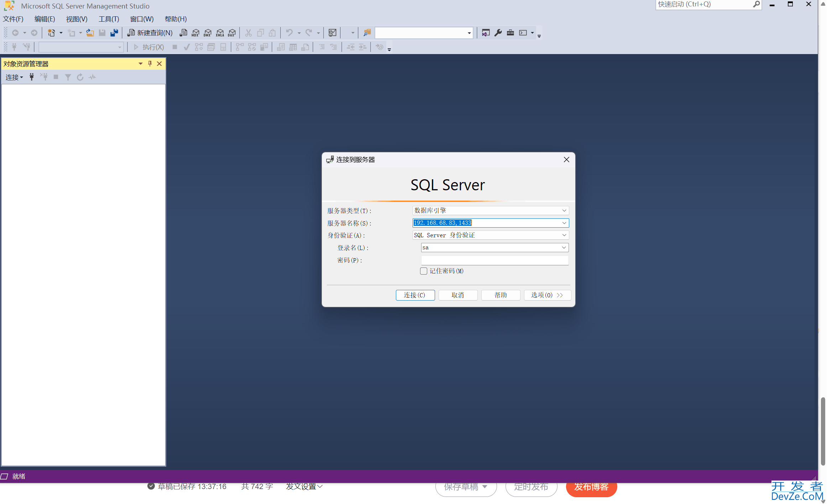
Task: Open the Help menu
Action: [176, 19]
